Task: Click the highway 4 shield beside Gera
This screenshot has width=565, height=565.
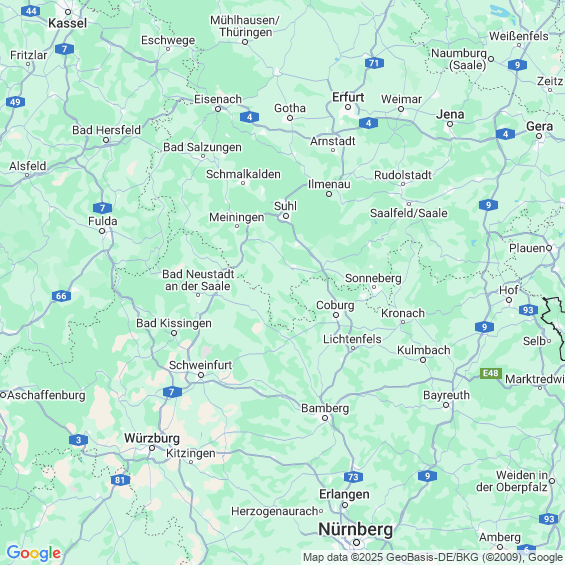Action: pos(505,134)
